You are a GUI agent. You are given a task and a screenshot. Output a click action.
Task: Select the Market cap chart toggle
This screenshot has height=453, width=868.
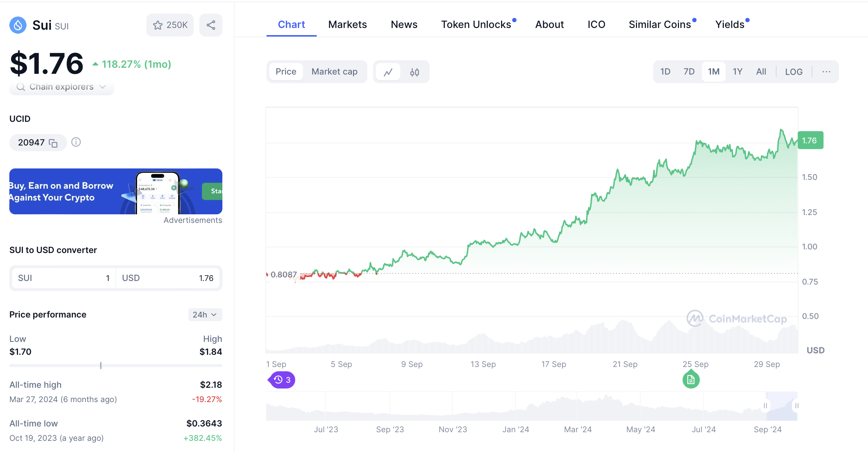pyautogui.click(x=334, y=72)
